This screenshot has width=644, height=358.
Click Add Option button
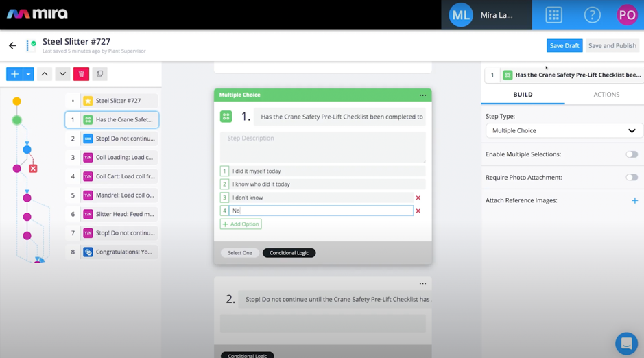[241, 224]
